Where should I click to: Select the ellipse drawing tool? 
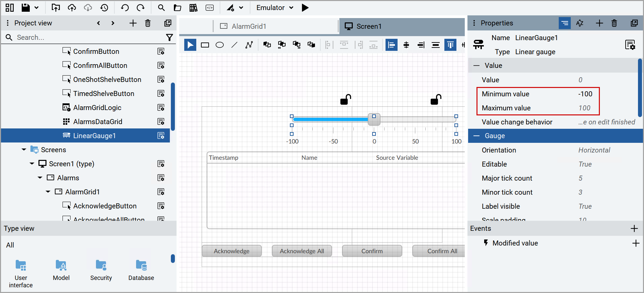(x=220, y=45)
